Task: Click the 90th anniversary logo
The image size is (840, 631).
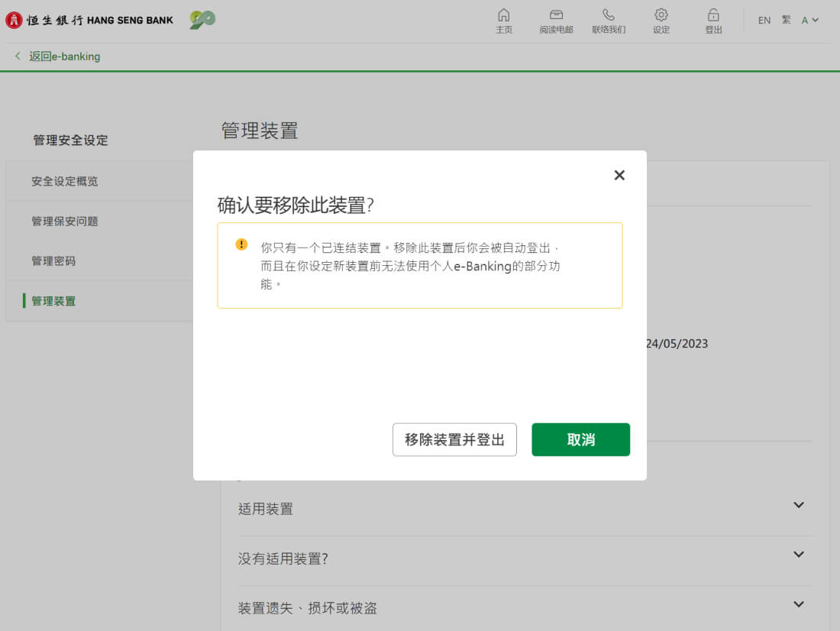Action: pyautogui.click(x=202, y=20)
